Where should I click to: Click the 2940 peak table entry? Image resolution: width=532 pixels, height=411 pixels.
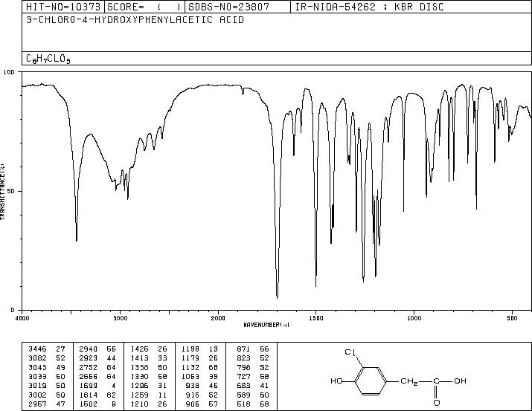(97, 349)
